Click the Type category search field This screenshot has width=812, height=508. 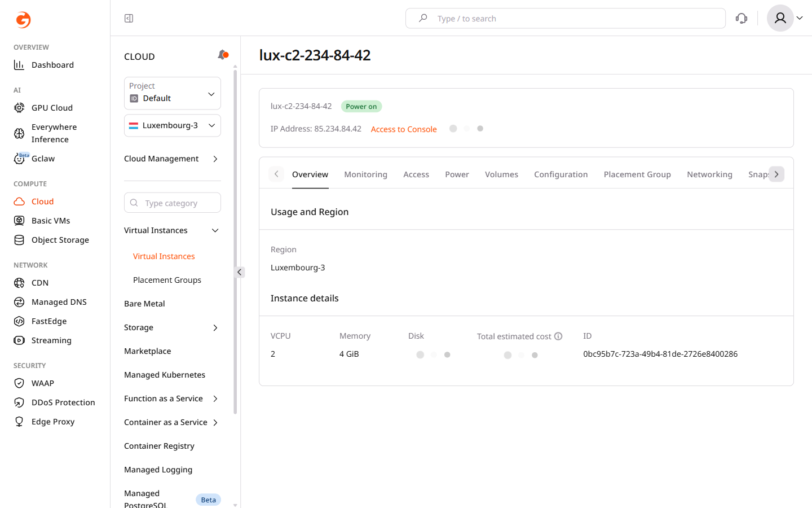click(x=173, y=203)
